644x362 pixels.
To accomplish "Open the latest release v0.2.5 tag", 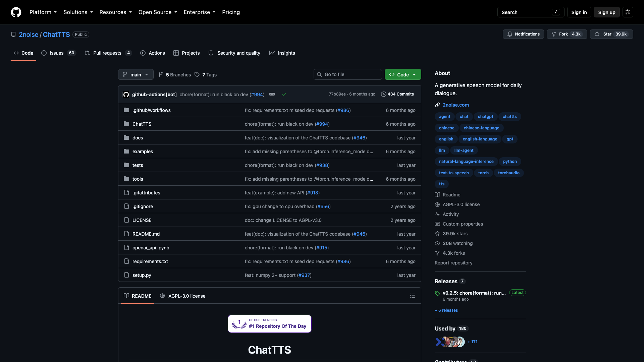I will 474,293.
